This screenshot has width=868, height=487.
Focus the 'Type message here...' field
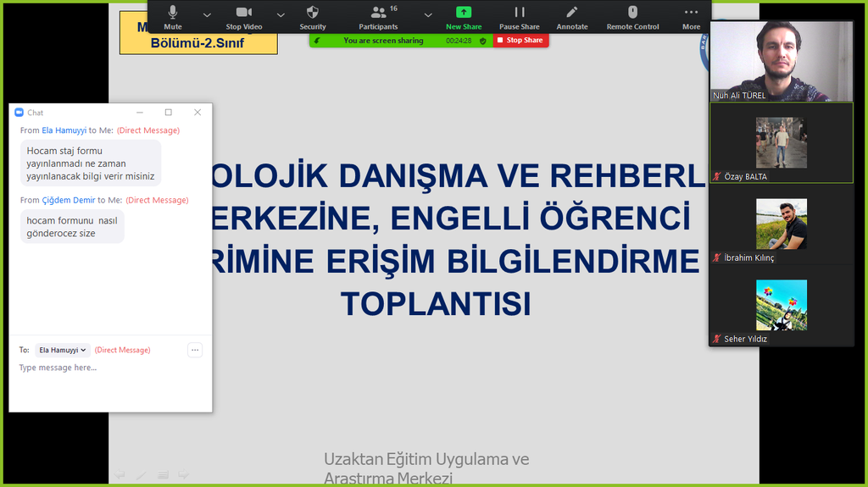click(110, 368)
